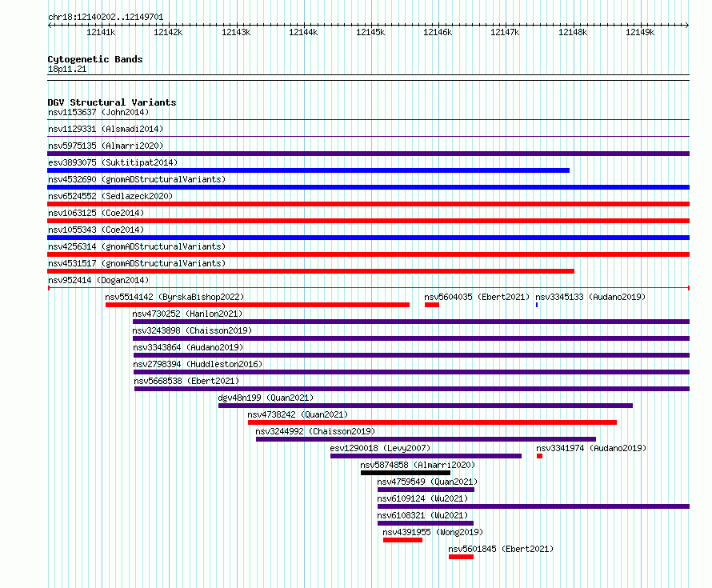
Task: Click the 12145k ruler tick label
Action: tap(370, 32)
